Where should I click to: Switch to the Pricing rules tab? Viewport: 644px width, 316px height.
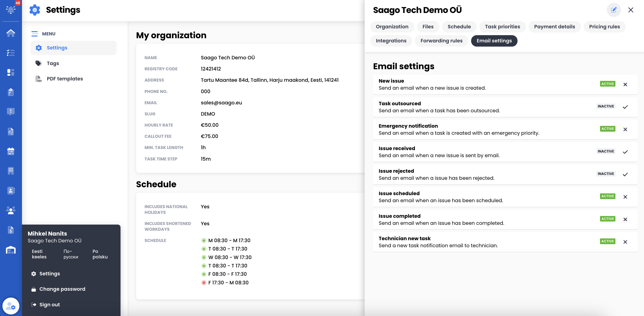click(604, 27)
